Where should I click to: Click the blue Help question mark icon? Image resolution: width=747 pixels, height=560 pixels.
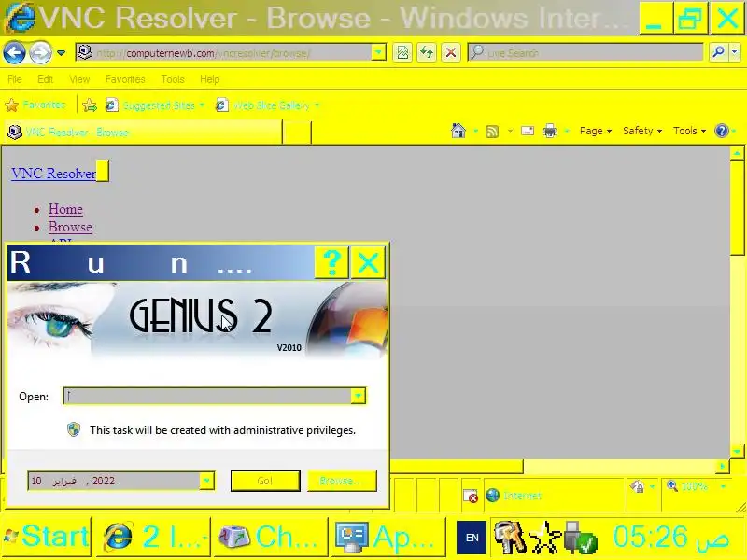pos(722,131)
